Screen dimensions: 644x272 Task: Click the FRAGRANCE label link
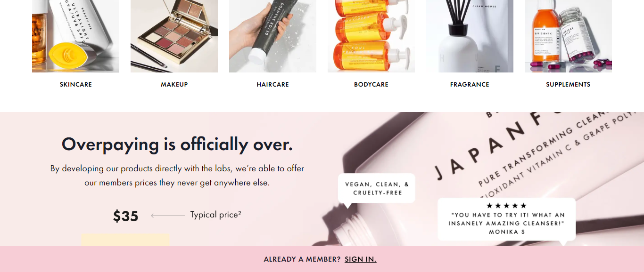point(470,85)
